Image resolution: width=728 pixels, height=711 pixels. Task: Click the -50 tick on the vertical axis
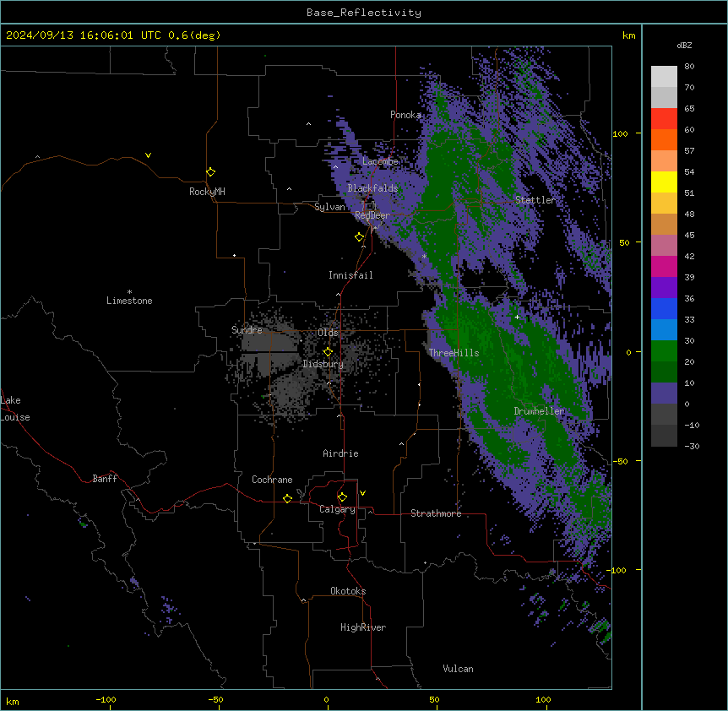point(620,461)
